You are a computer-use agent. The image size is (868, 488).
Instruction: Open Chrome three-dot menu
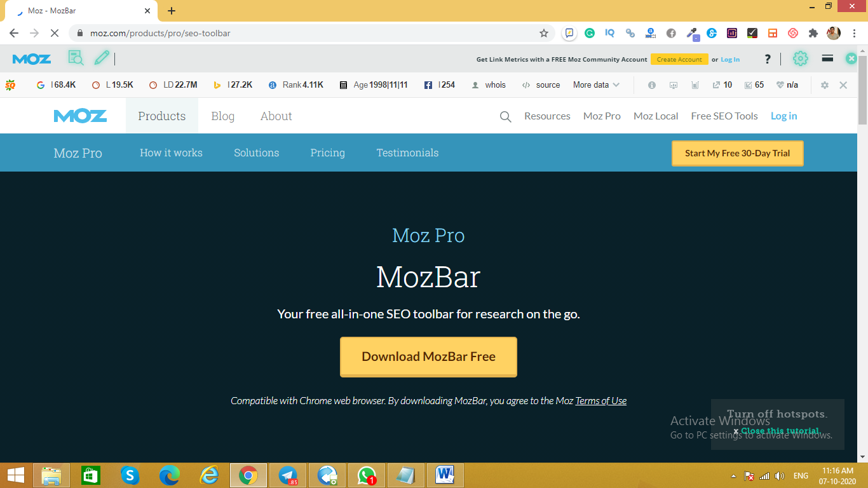pos(853,33)
